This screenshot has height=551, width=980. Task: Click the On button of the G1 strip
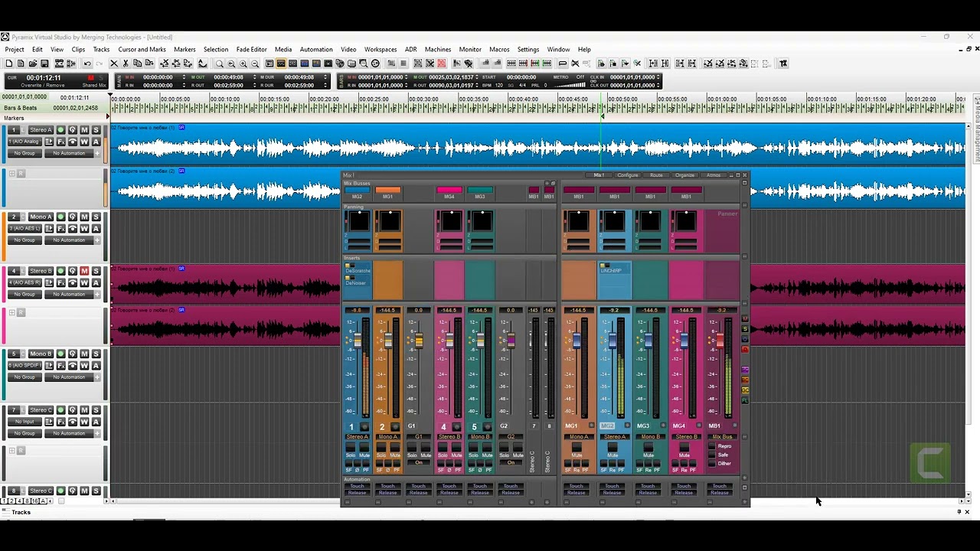pyautogui.click(x=419, y=463)
